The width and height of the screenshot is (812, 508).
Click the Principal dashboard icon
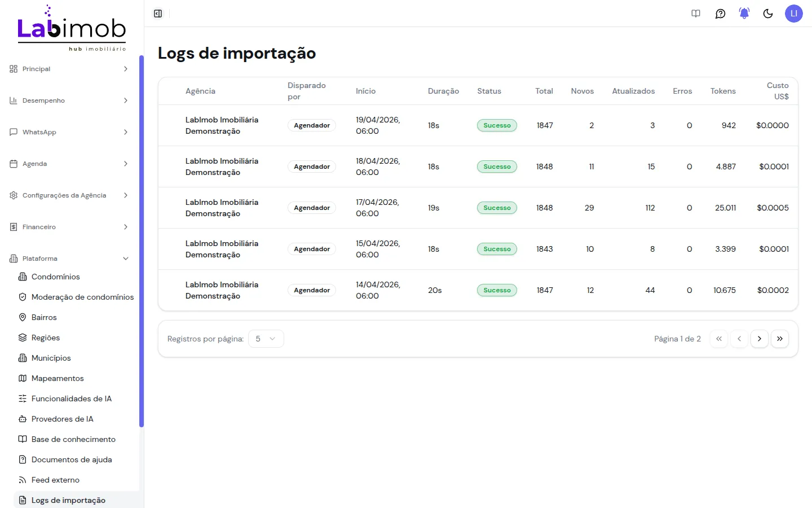pos(14,69)
